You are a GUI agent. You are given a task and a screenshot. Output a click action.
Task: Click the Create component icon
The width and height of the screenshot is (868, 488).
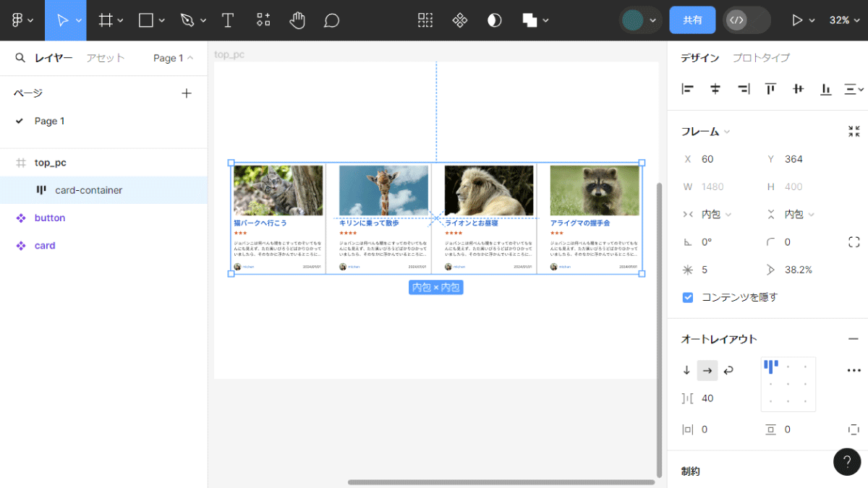(460, 20)
